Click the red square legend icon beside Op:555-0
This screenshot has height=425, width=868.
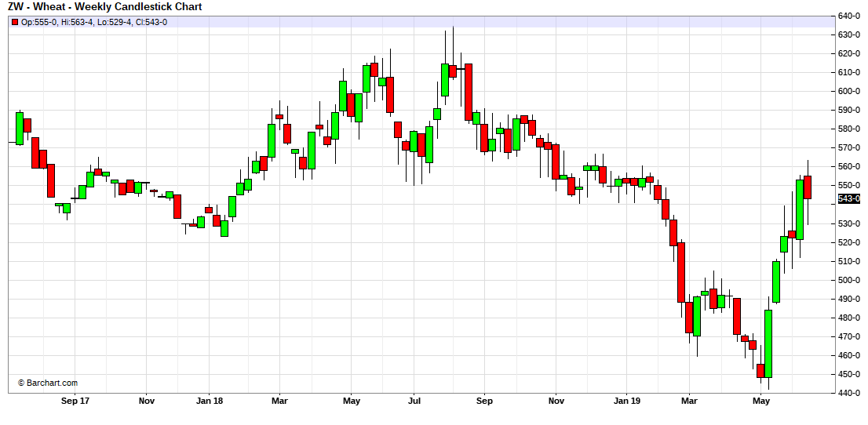coord(15,22)
